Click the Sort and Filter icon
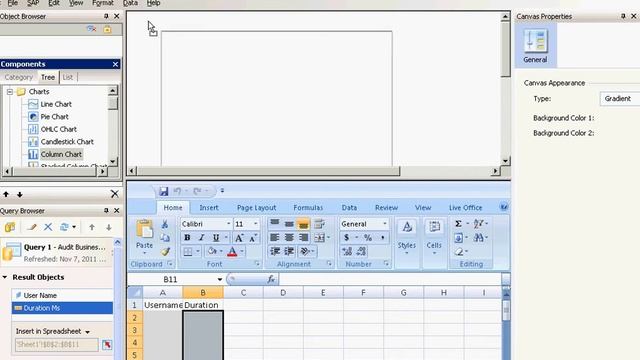This screenshot has height=360, width=640. 478,224
